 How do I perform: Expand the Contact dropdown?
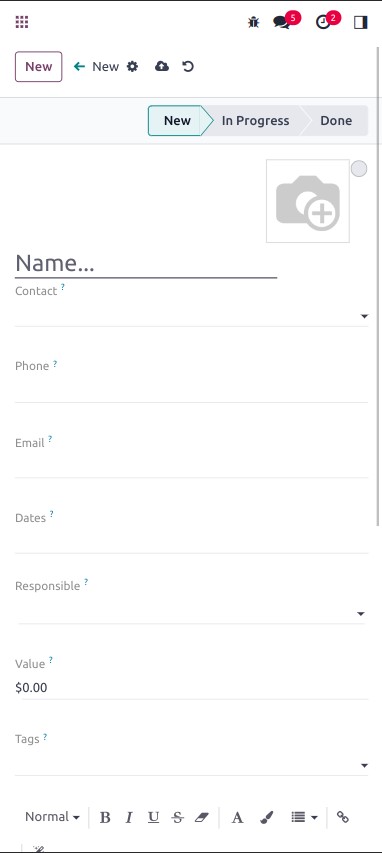[x=364, y=316]
